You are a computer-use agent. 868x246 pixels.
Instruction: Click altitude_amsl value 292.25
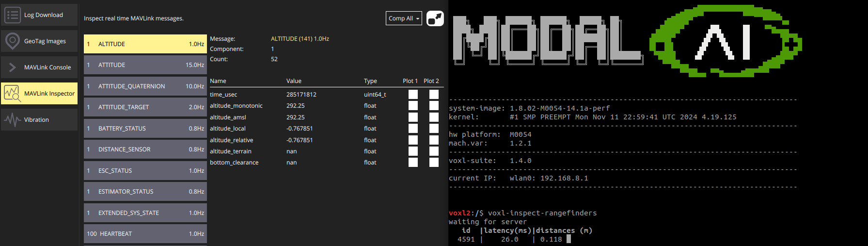point(296,117)
